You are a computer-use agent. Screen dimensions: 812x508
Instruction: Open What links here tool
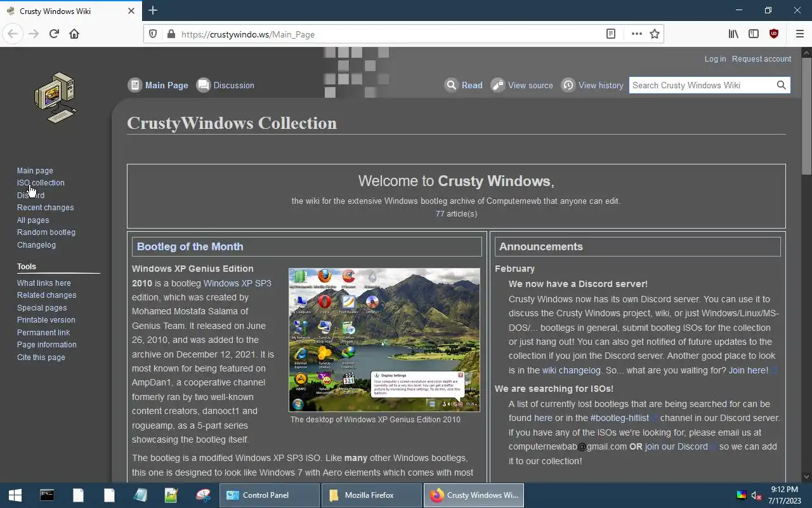44,283
